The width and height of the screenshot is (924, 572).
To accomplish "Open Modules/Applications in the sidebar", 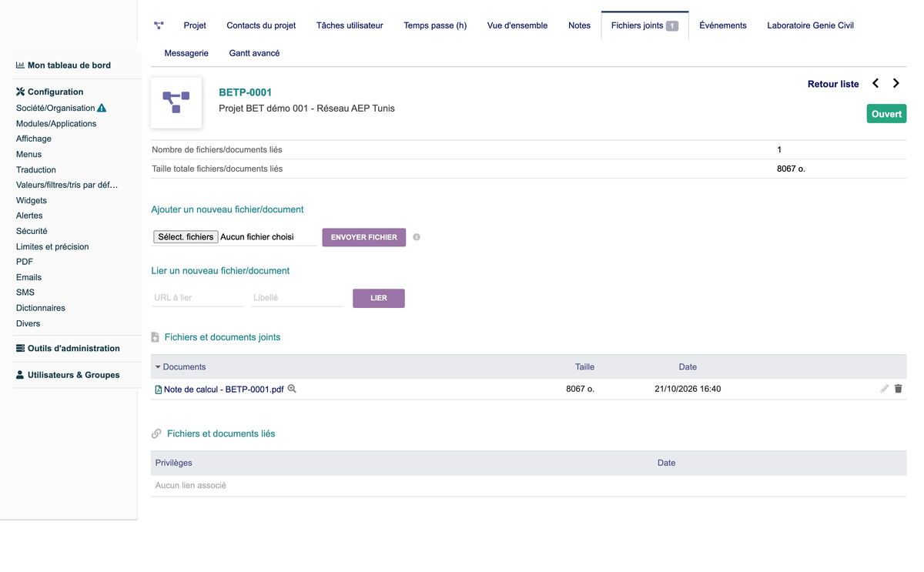I will [x=56, y=123].
